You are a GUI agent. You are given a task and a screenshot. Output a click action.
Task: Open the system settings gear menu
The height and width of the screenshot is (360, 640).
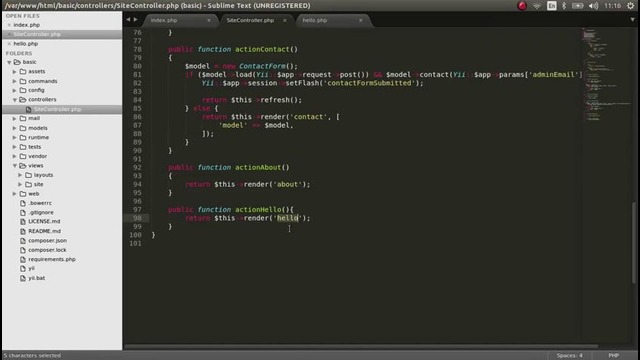tap(631, 6)
